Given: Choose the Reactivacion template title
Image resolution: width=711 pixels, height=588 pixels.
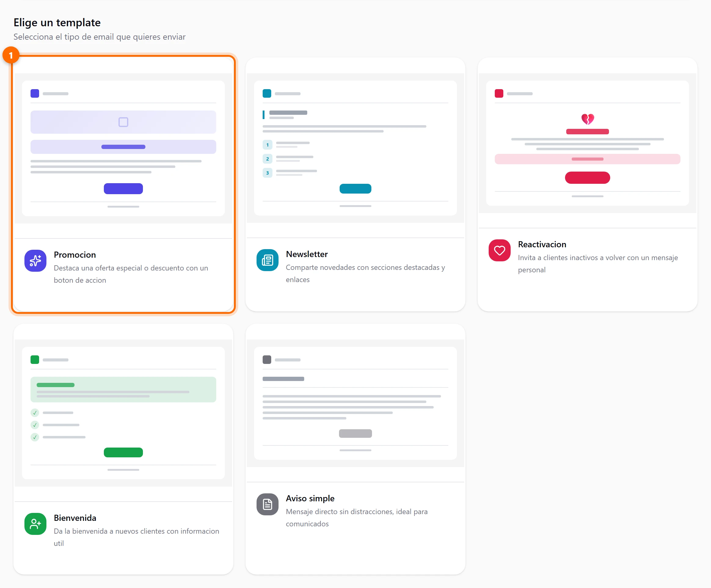Looking at the screenshot, I should point(542,244).
